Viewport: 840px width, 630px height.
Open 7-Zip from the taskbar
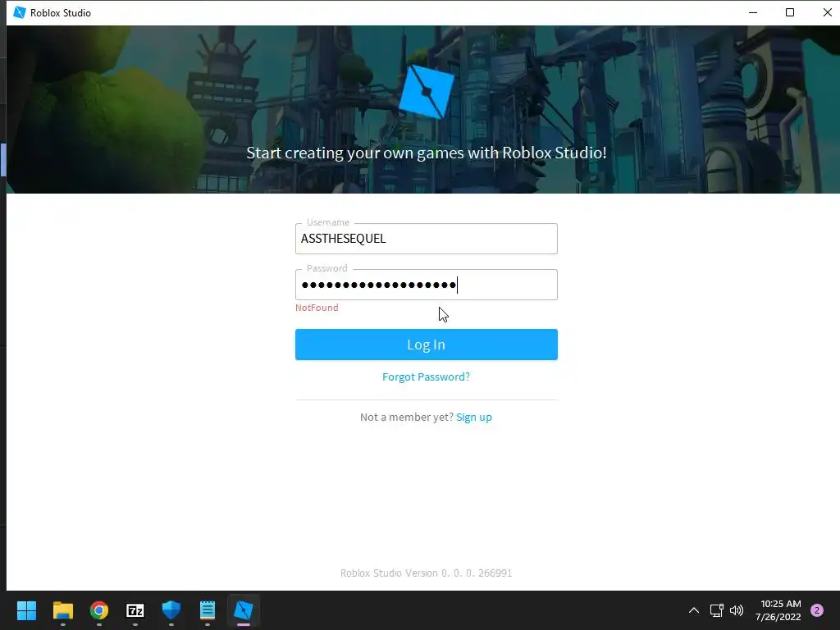[135, 610]
